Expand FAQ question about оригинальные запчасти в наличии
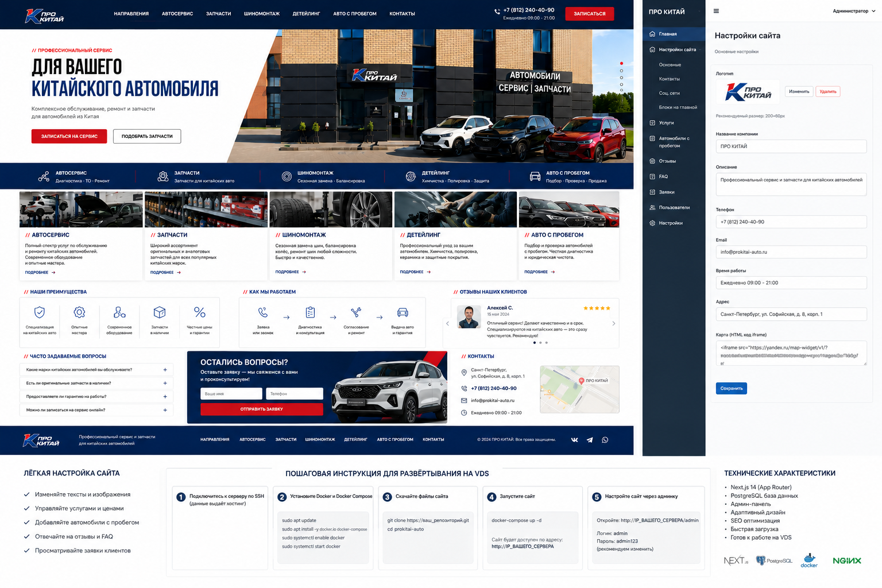This screenshot has height=588, width=882. point(96,383)
